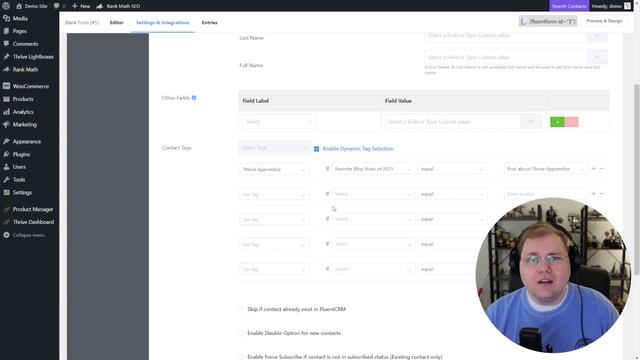The image size is (640, 360).
Task: Open the disabled Select Tags dropdown
Action: pos(275,148)
